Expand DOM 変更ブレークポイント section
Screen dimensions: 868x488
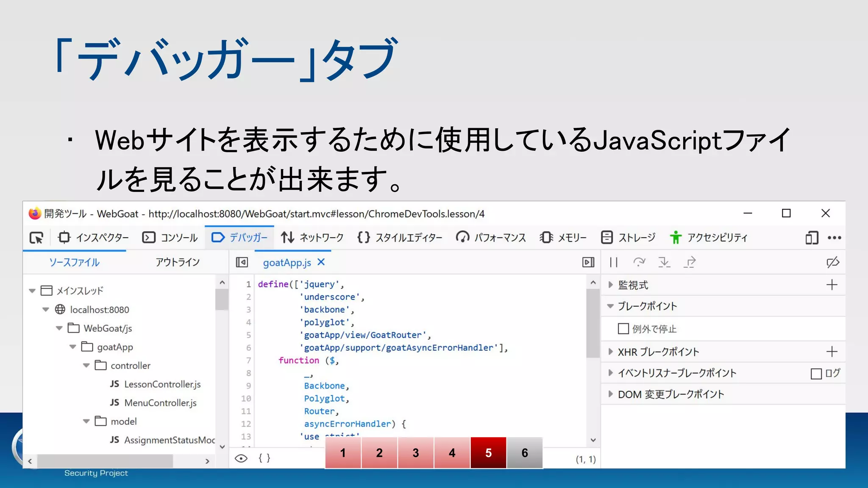tap(610, 394)
